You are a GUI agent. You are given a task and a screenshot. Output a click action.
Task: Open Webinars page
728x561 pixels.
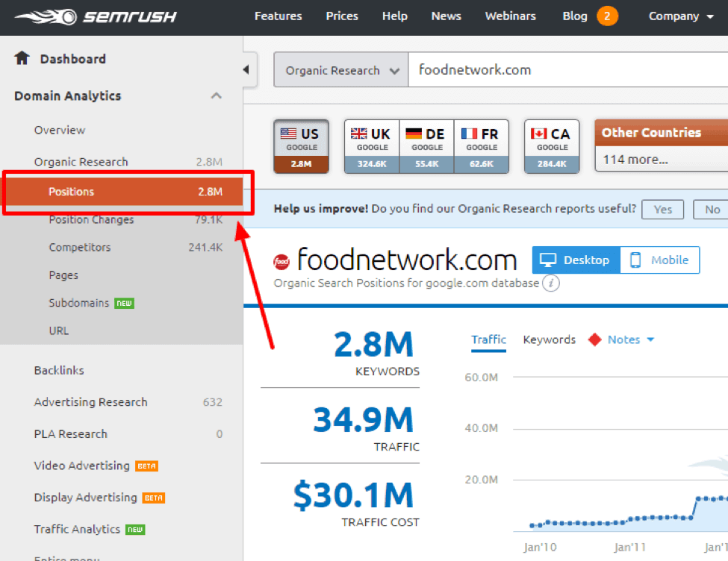coord(510,16)
